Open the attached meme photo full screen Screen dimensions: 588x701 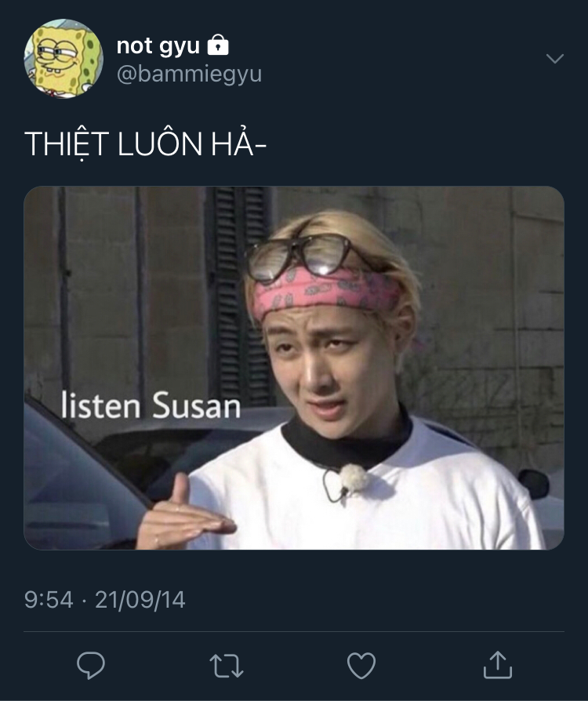point(294,368)
